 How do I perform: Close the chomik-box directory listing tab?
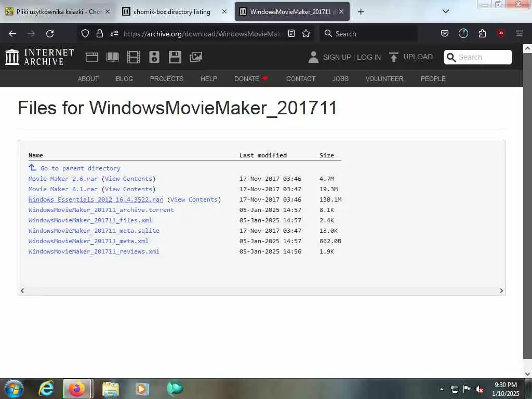224,11
